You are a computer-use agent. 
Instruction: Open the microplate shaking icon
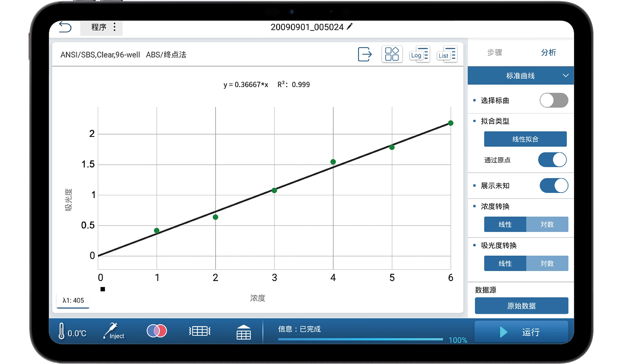pos(200,331)
